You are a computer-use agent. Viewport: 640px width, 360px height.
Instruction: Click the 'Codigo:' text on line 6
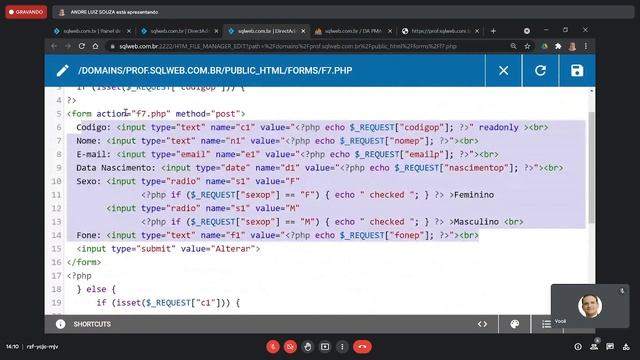coord(93,127)
